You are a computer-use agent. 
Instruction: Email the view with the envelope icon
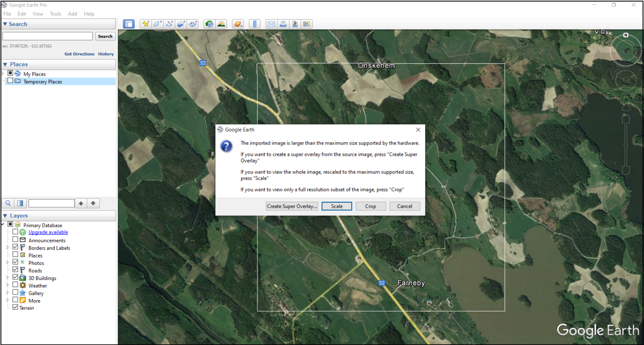pos(271,24)
